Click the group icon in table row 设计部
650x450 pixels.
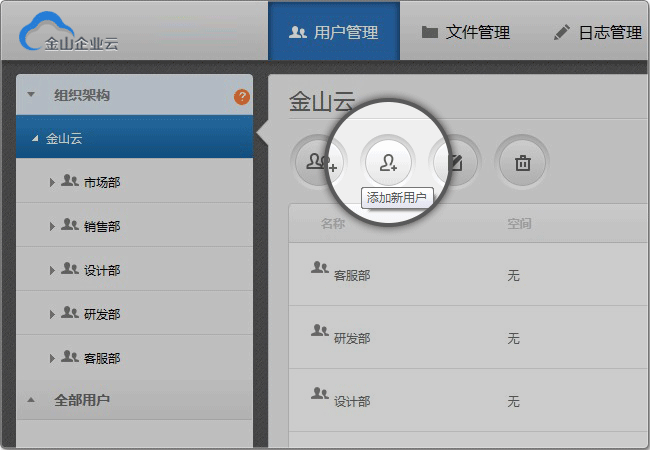320,393
